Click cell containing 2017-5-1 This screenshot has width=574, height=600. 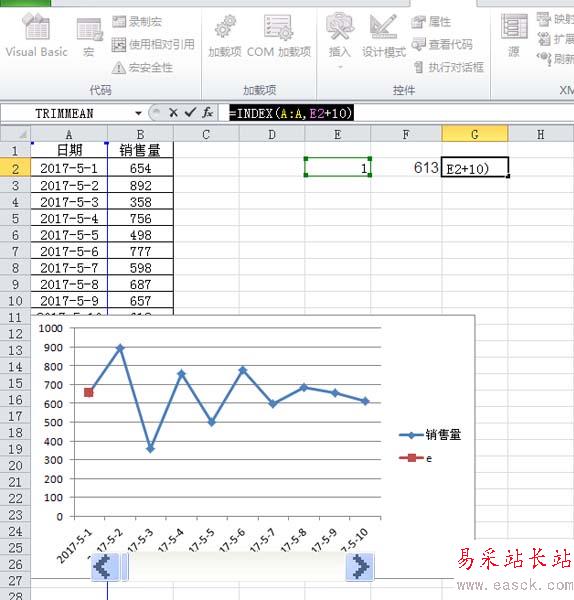pos(69,168)
